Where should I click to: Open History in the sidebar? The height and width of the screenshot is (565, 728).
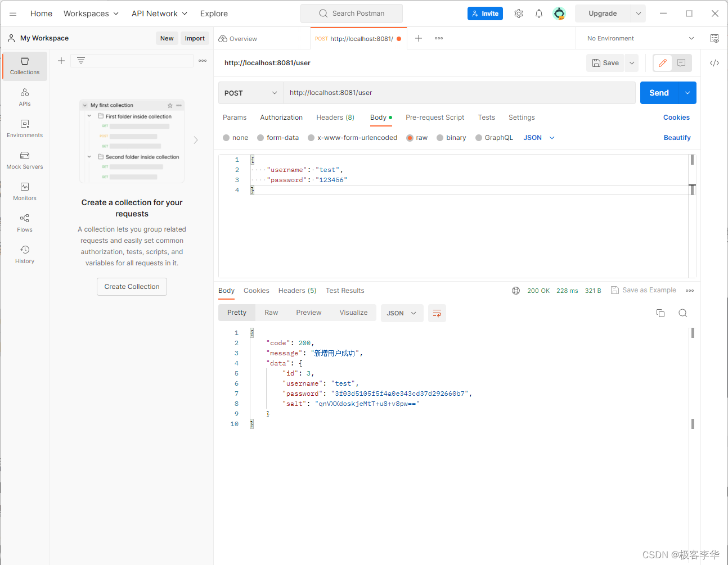click(25, 255)
